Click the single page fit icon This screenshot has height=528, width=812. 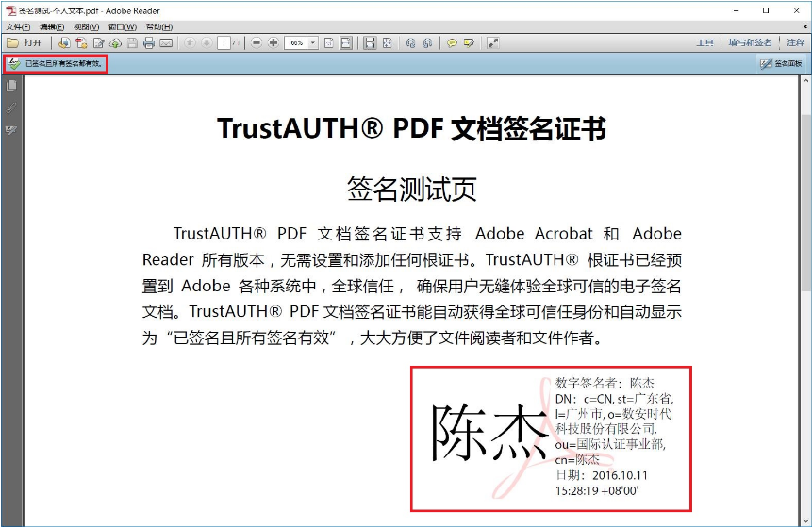pos(329,43)
